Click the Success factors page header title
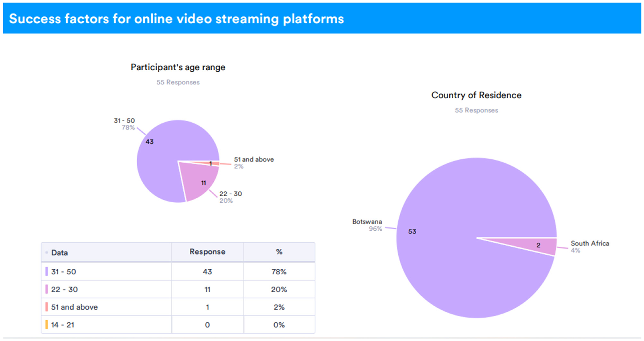This screenshot has width=644, height=341. point(176,19)
